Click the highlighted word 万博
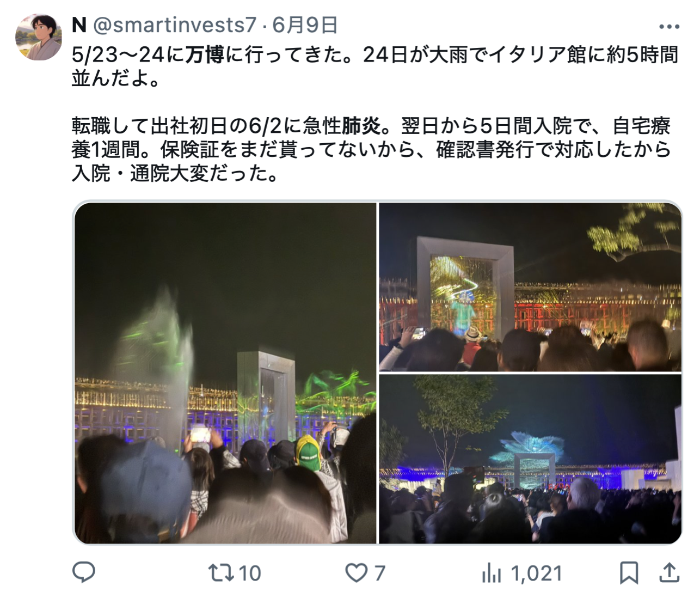The height and width of the screenshot is (598, 700). tap(205, 55)
